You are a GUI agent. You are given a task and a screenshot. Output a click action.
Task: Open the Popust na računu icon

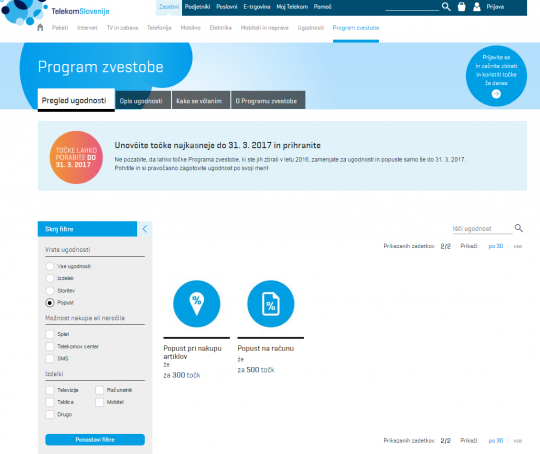tap(271, 303)
